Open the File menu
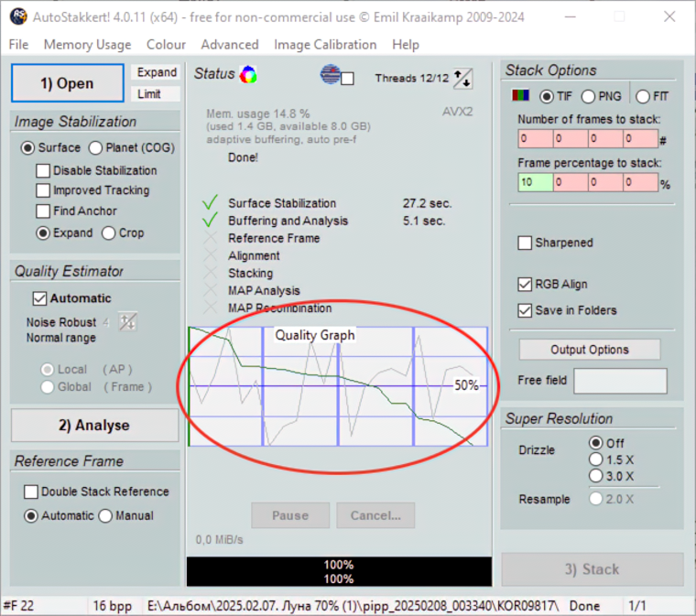Image resolution: width=696 pixels, height=616 pixels. coord(18,44)
